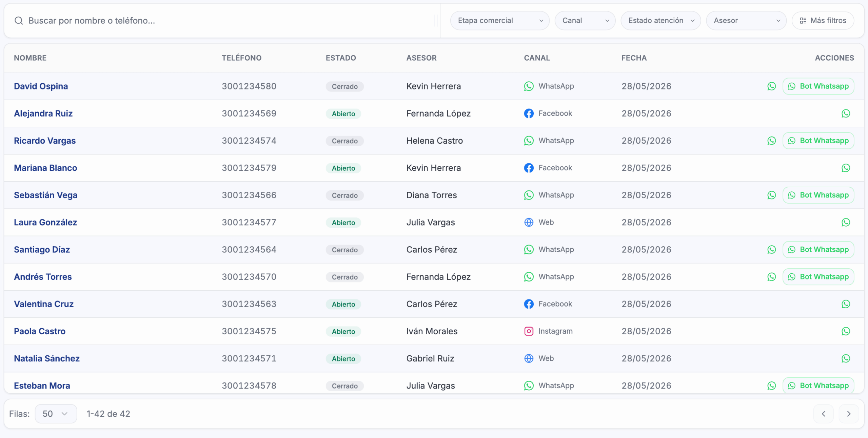The image size is (868, 438).
Task: Click WhatsApp icon in Sebastián Vega's actions
Action: [771, 195]
